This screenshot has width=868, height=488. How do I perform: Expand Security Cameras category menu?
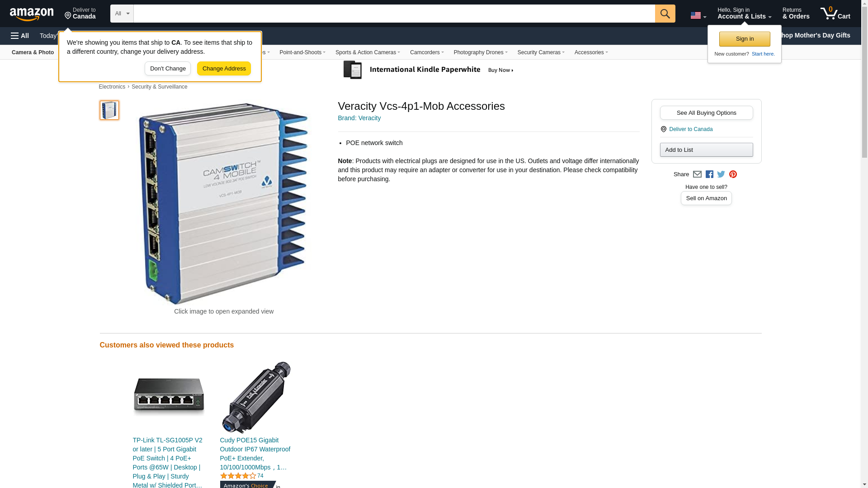(x=541, y=52)
